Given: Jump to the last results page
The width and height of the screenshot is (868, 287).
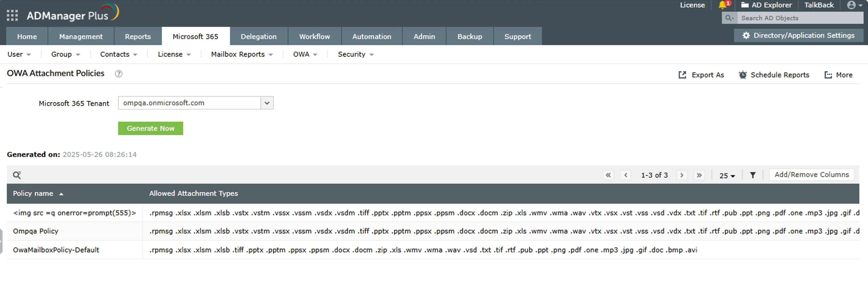Looking at the screenshot, I should coord(699,175).
